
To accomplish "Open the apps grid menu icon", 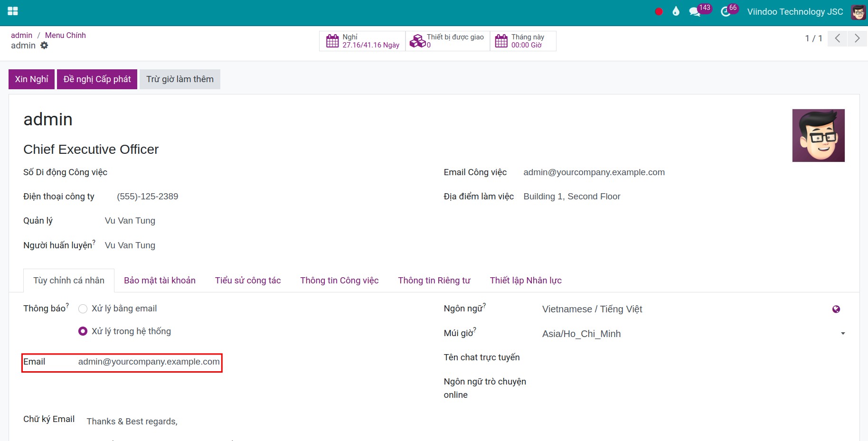I will click(13, 11).
